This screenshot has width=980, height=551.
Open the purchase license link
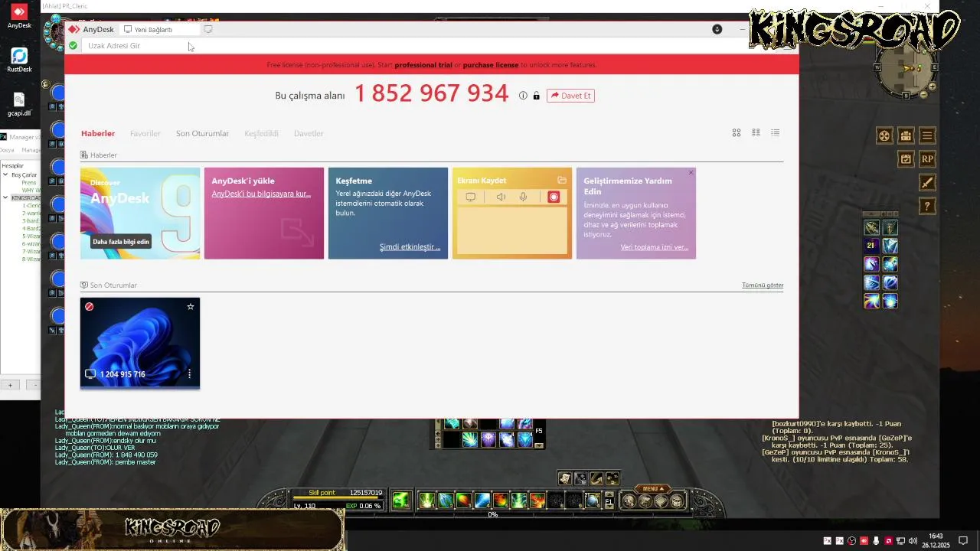(x=491, y=65)
